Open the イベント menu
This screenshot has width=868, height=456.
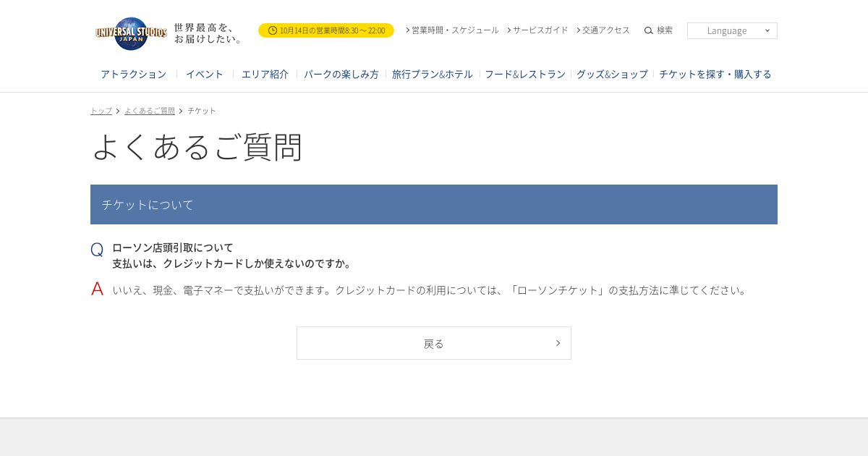click(205, 74)
